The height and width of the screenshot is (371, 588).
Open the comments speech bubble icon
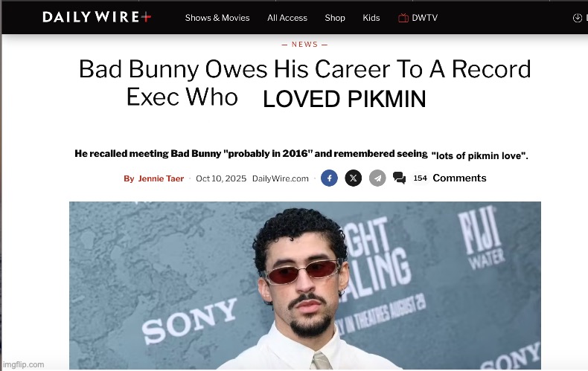(x=399, y=178)
